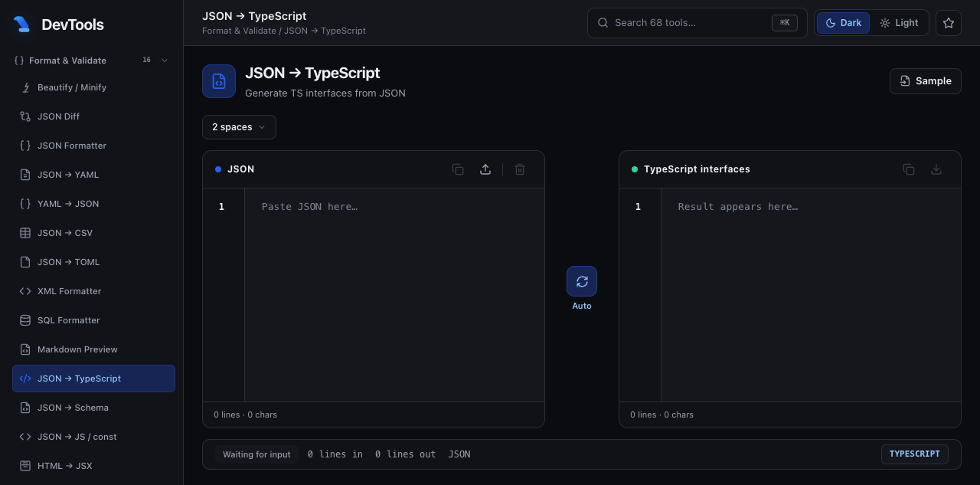
Task: Click 'Generate TS interfaces from JSON' subtitle
Action: (x=325, y=93)
